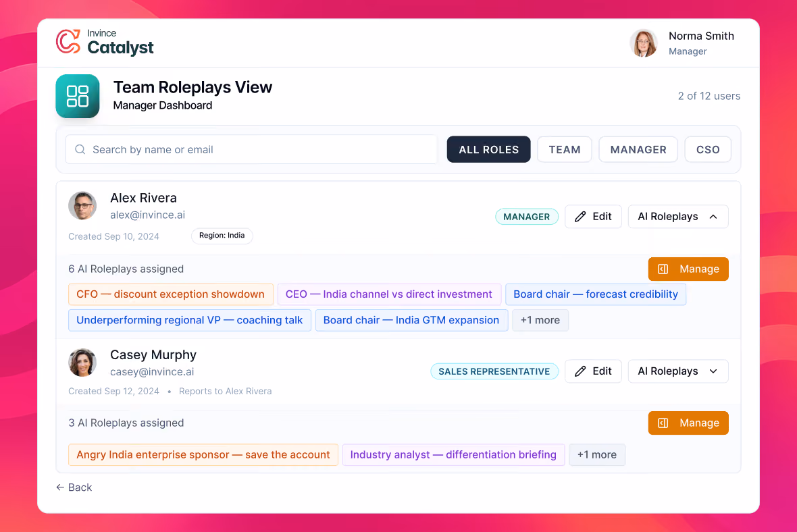Image resolution: width=797 pixels, height=532 pixels.
Task: Collapse Alex Rivera's AI Roleplays section
Action: click(678, 217)
